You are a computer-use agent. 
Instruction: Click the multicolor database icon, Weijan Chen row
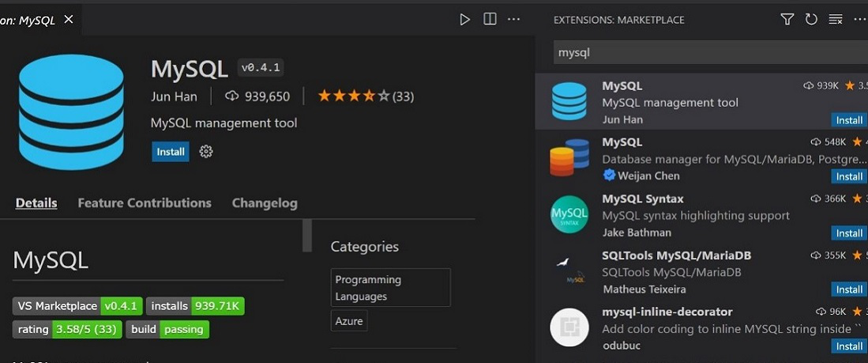click(x=569, y=158)
